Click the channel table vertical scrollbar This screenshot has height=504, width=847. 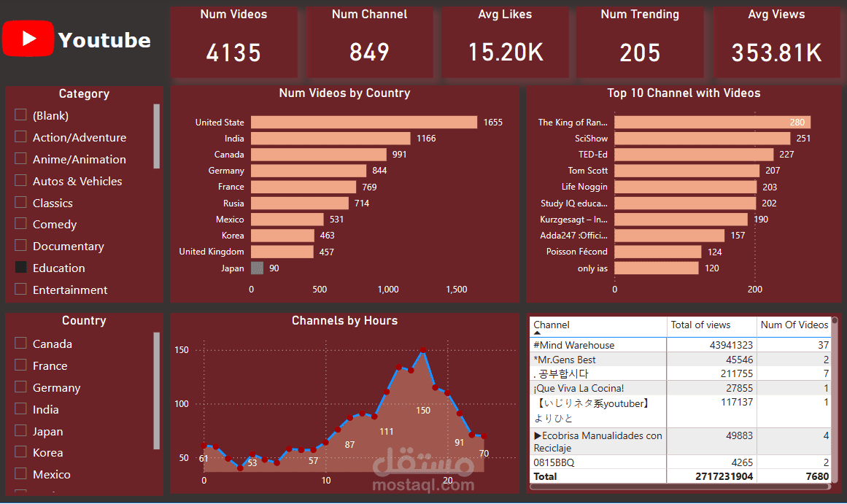[x=835, y=400]
